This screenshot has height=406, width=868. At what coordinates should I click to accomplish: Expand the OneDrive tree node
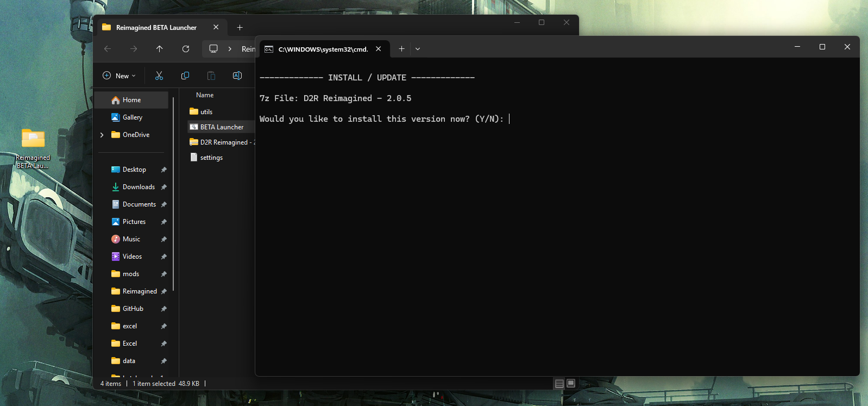coord(102,135)
